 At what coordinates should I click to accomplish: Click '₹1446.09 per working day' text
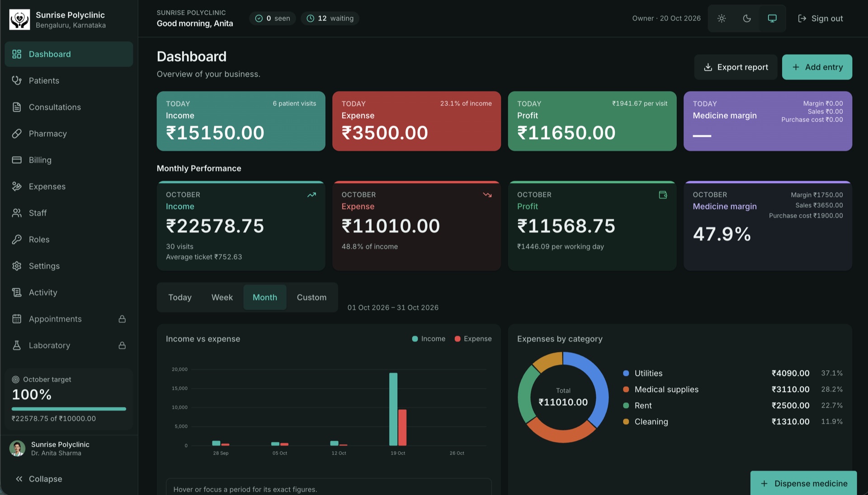561,246
